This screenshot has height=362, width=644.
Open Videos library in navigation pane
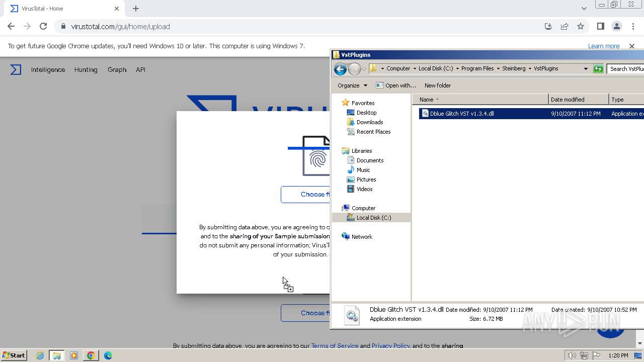pyautogui.click(x=364, y=189)
